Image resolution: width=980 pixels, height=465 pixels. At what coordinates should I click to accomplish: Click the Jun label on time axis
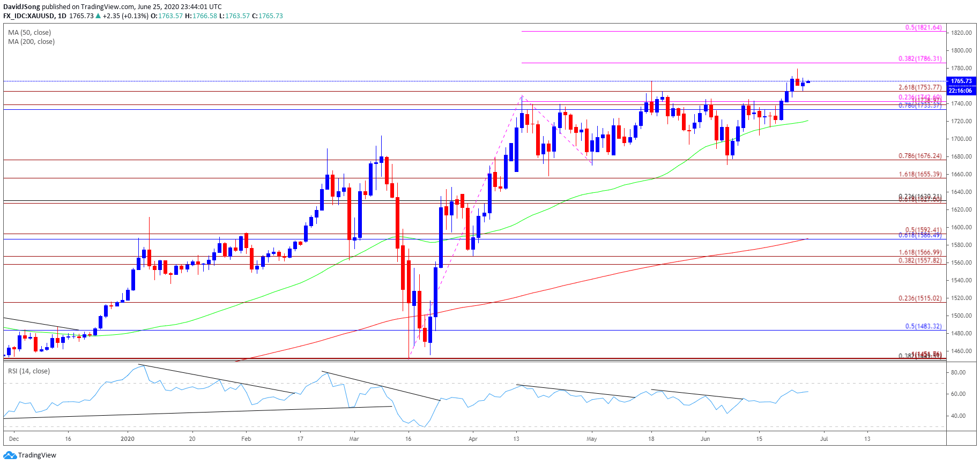coord(705,439)
